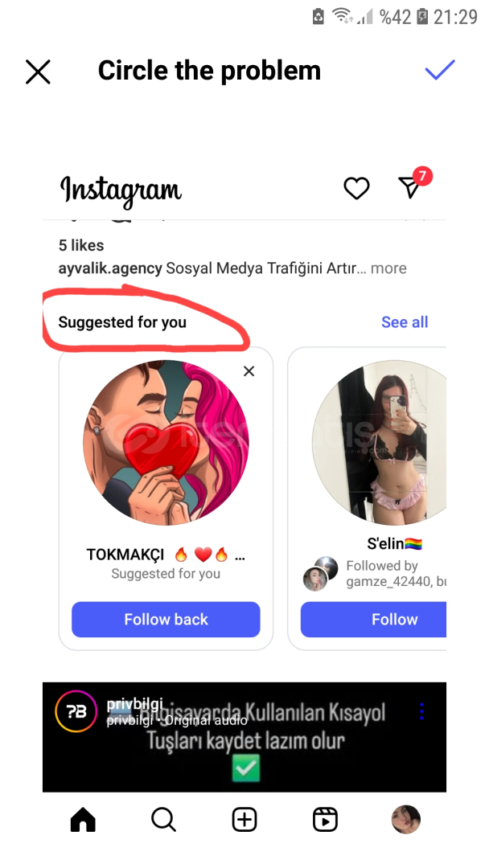
Task: Open notifications heart icon
Action: 356,188
